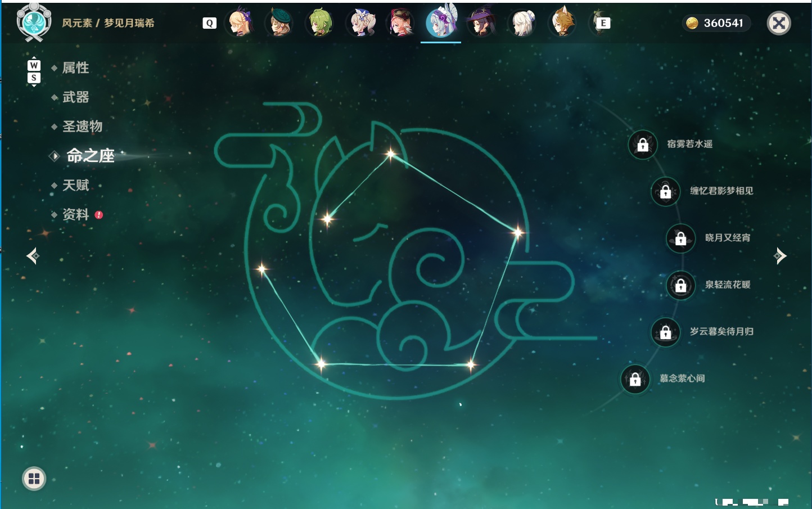This screenshot has height=509, width=812.
Task: Click the locked 宿雾若水遥 constellation node
Action: [643, 145]
